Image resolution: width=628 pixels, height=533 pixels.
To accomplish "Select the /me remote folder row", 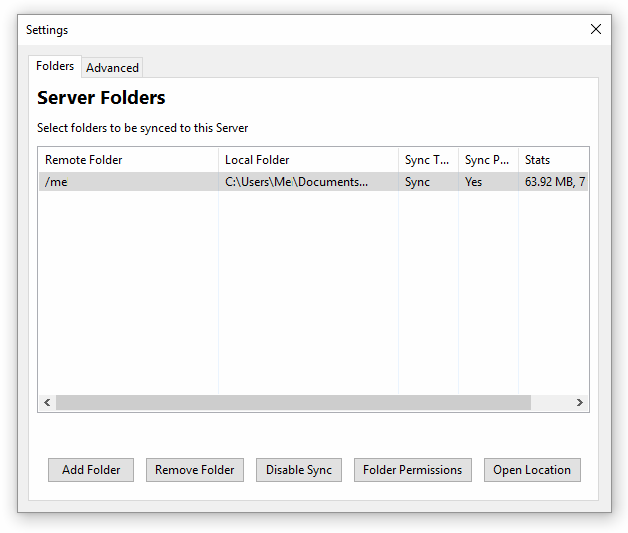I will 57,182.
